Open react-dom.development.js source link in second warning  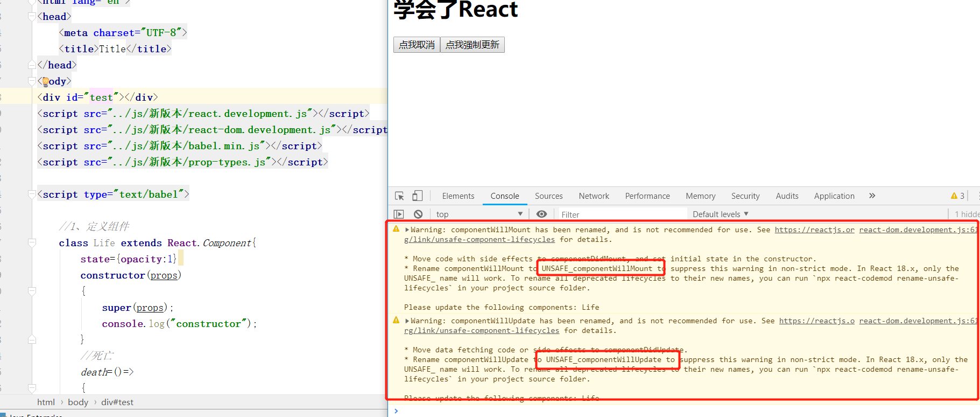tap(918, 321)
